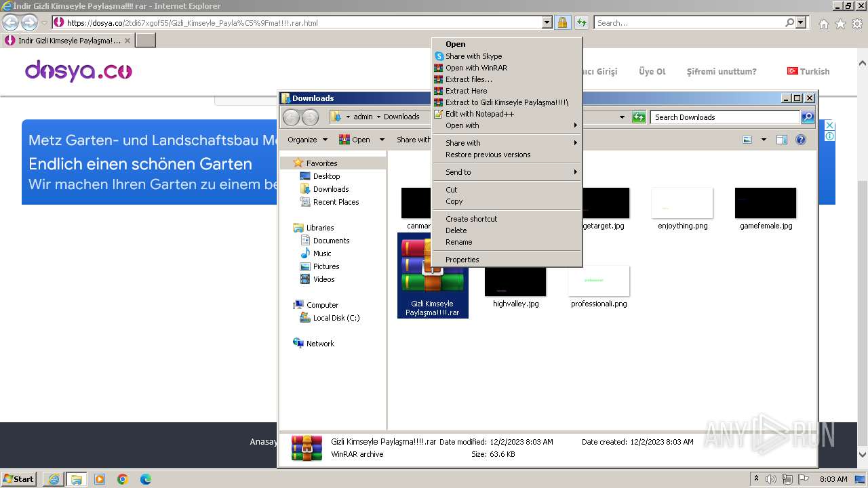
Task: Expand the Open button dropdown arrow
Action: (x=382, y=140)
